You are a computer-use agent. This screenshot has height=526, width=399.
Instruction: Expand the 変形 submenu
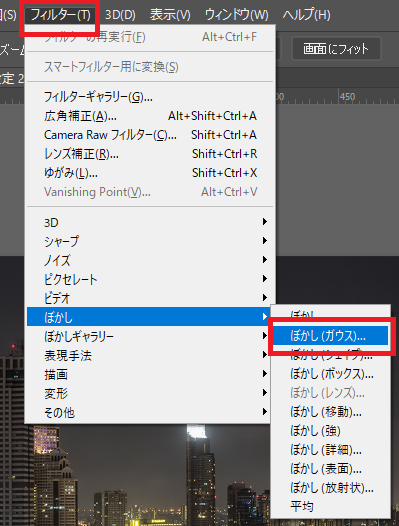click(149, 393)
